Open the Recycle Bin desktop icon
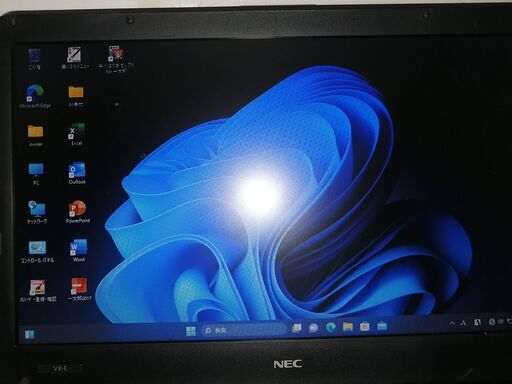Image resolution: width=512 pixels, height=384 pixels. [x=34, y=59]
